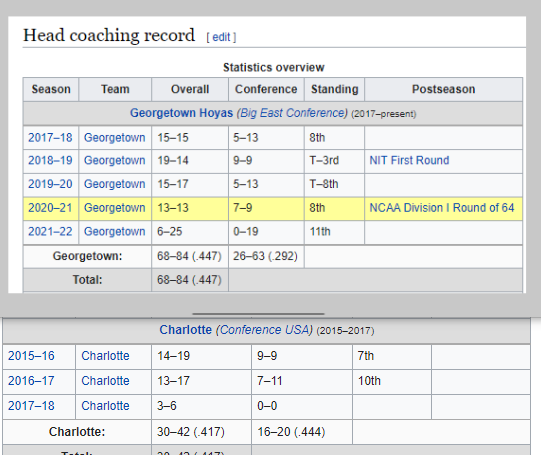Screen dimensions: 541x455
Task: Click the 7th standing cell
Action: point(392,356)
